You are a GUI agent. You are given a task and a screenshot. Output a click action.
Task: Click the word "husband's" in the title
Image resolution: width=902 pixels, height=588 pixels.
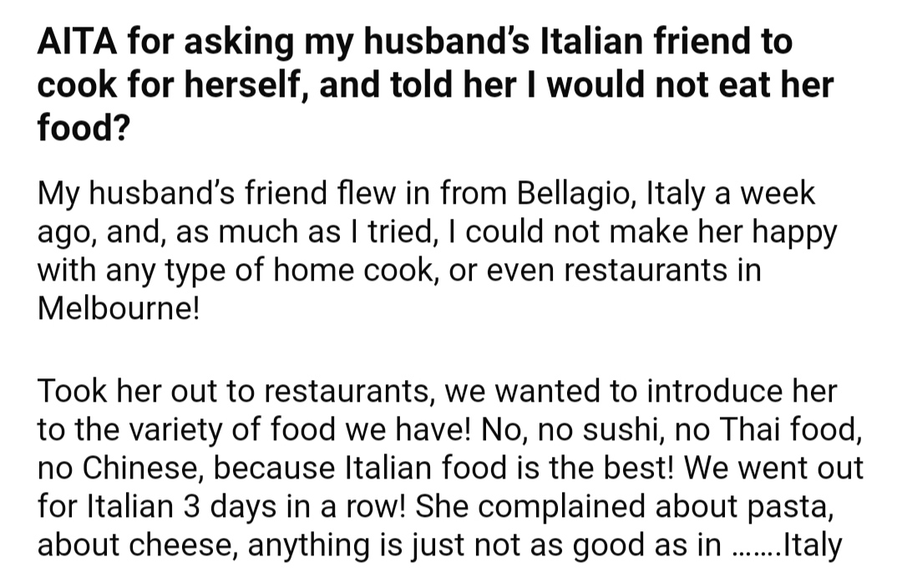[x=444, y=42]
